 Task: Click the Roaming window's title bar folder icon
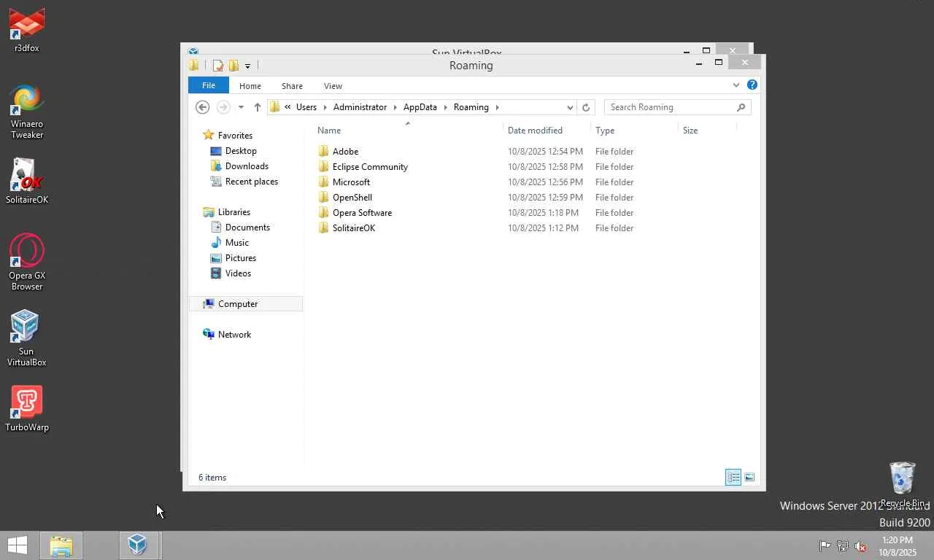point(194,65)
